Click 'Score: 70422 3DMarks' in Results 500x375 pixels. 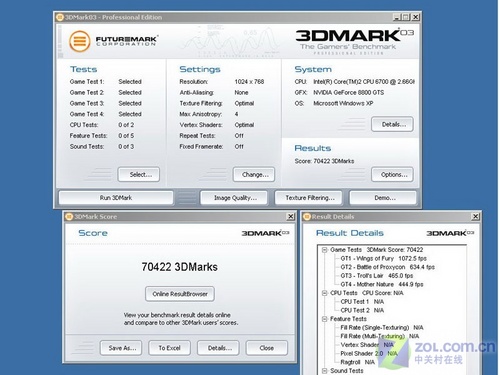(324, 161)
